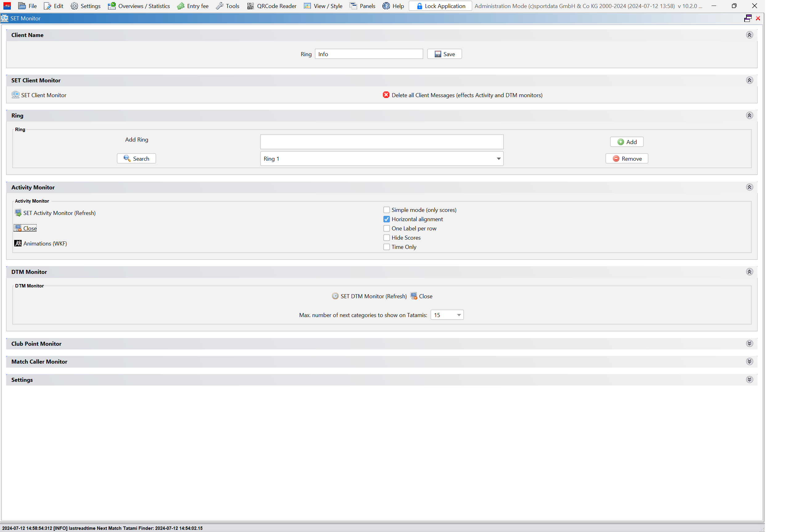Open the File menu
Image resolution: width=789 pixels, height=532 pixels.
click(27, 6)
